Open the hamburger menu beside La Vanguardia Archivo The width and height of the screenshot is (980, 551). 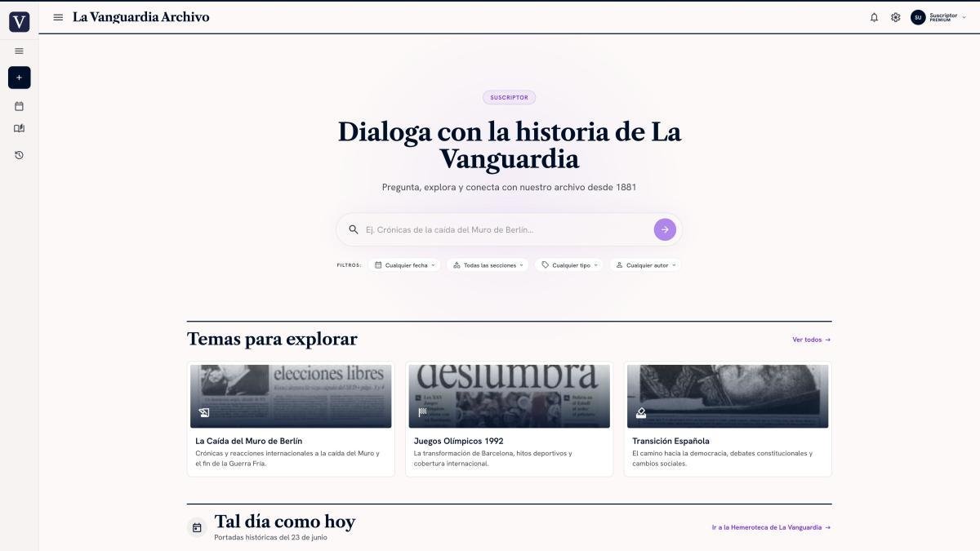point(58,17)
